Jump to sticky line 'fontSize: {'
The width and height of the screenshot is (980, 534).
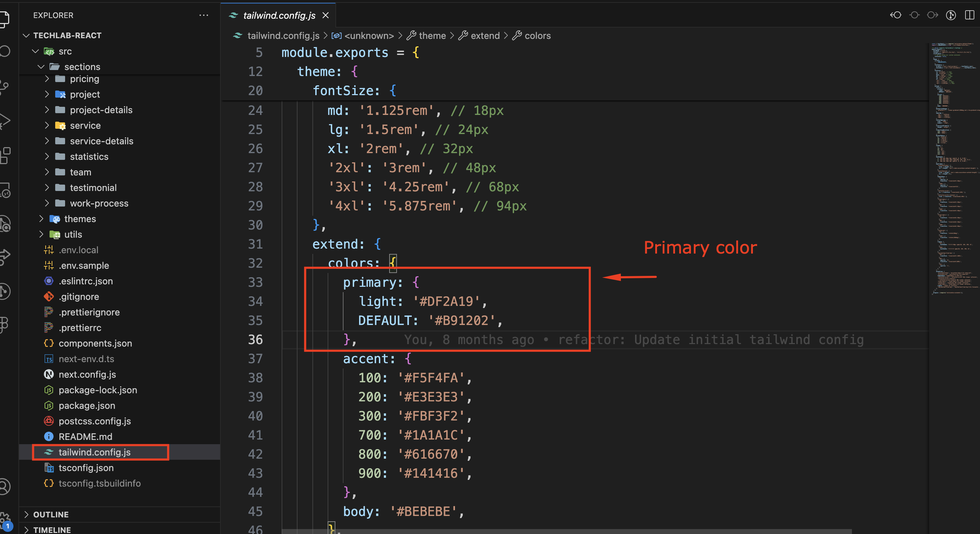354,91
